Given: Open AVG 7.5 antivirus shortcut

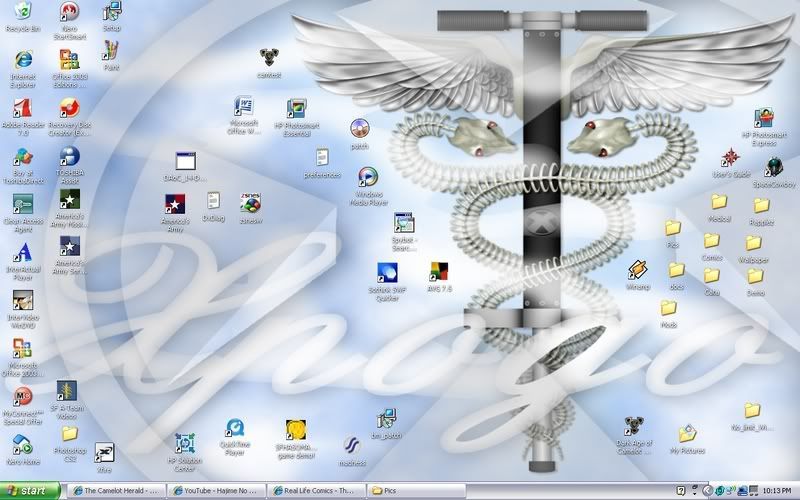Looking at the screenshot, I should tap(439, 272).
